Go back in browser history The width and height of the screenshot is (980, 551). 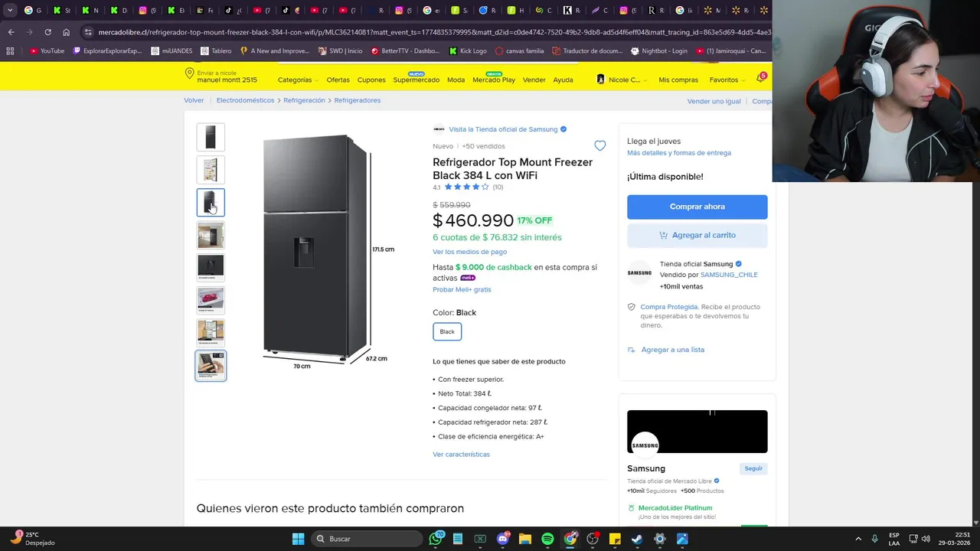[x=11, y=32]
